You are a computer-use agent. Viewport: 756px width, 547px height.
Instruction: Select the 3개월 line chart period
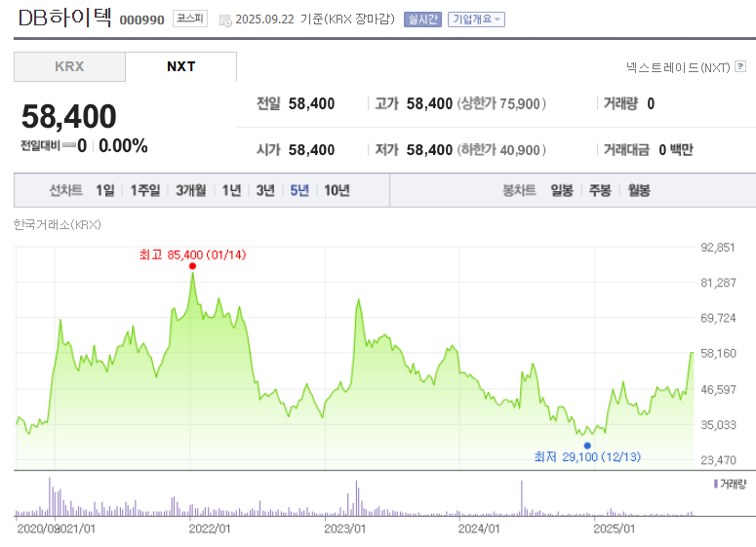click(x=191, y=190)
